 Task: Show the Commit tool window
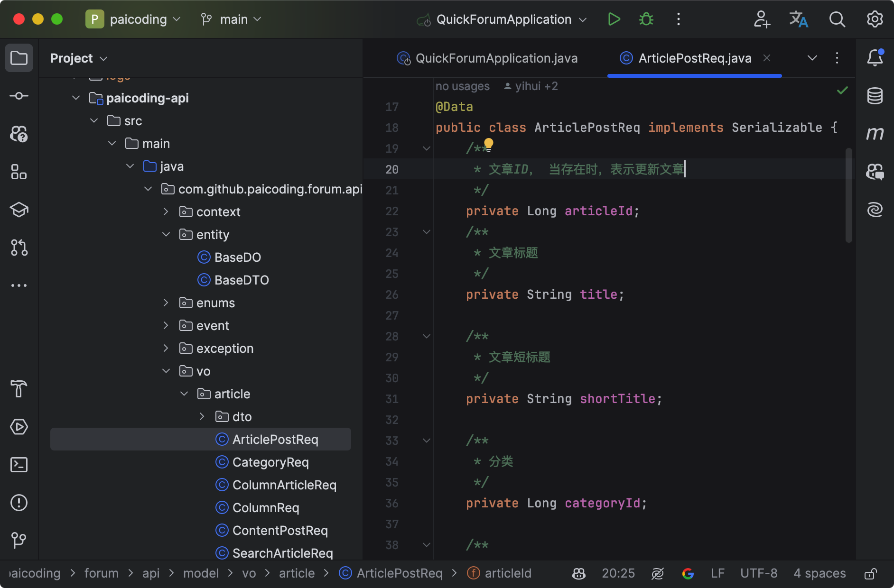pos(19,96)
